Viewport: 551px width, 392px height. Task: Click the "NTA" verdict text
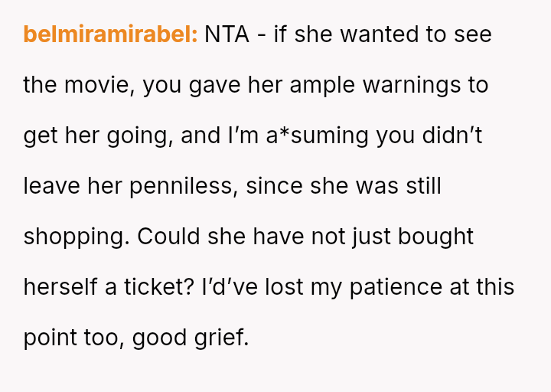pyautogui.click(x=227, y=34)
